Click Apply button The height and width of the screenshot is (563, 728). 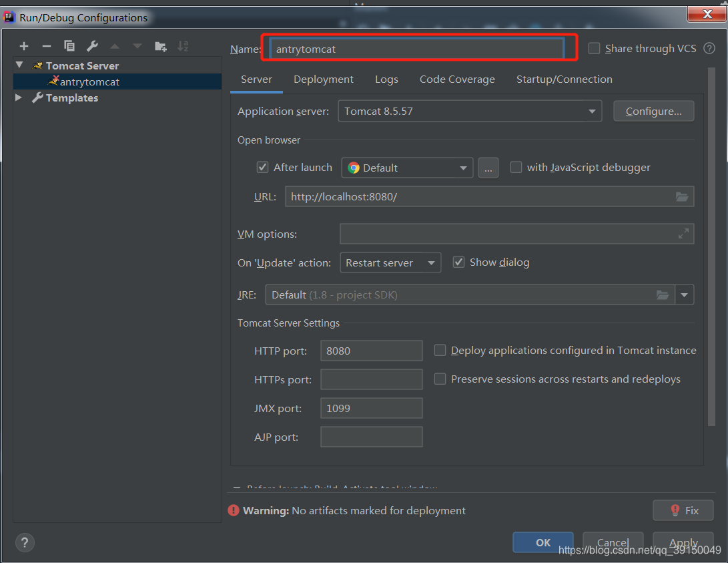(683, 542)
